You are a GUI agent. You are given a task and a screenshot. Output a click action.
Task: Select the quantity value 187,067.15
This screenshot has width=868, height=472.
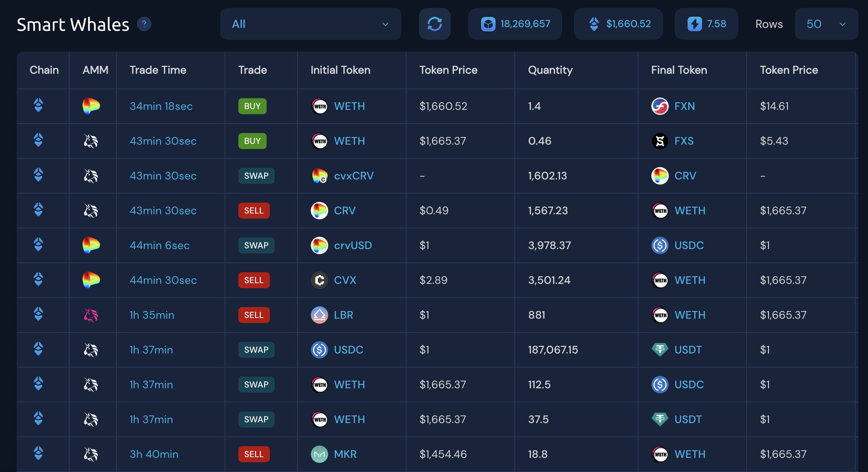[553, 350]
